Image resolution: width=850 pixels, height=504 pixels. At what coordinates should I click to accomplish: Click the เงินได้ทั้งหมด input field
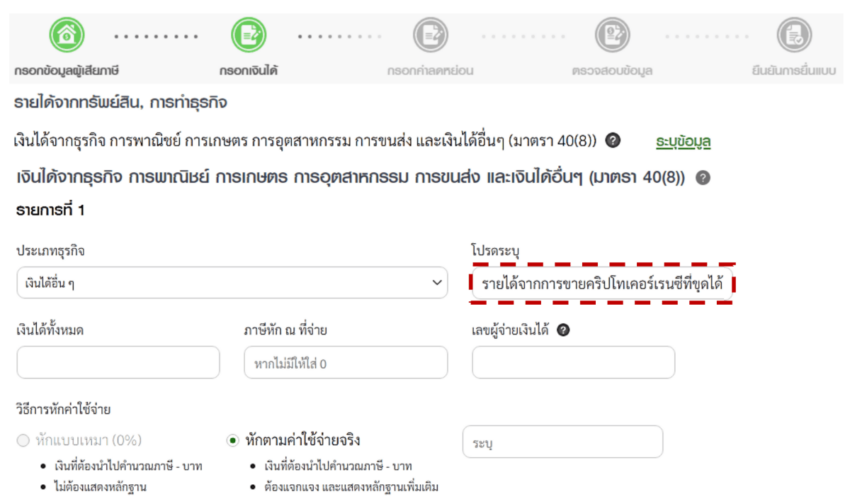[x=118, y=362]
